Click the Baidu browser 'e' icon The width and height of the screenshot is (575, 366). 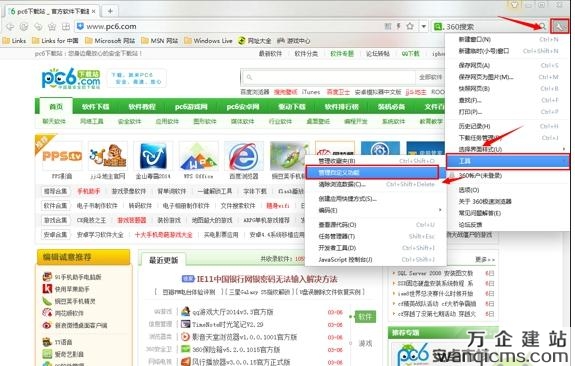click(243, 156)
